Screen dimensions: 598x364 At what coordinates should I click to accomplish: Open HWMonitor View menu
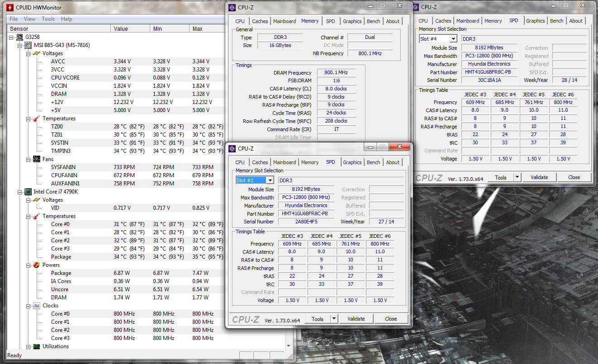[x=29, y=19]
